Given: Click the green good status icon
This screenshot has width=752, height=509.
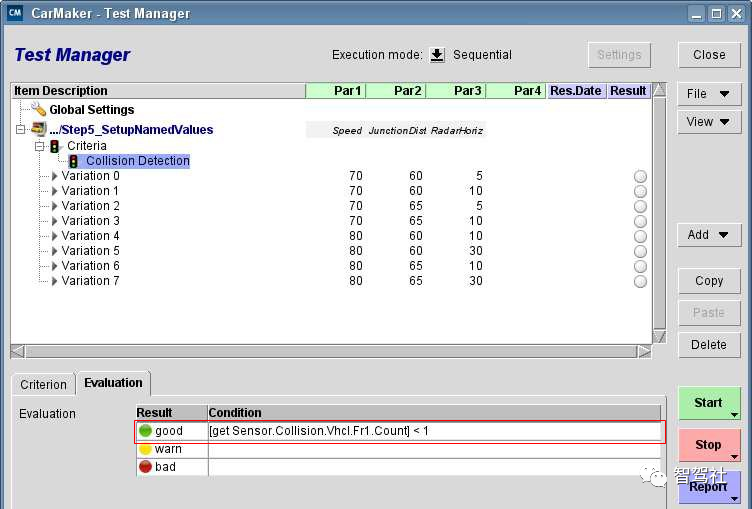Looking at the screenshot, I should tap(145, 431).
